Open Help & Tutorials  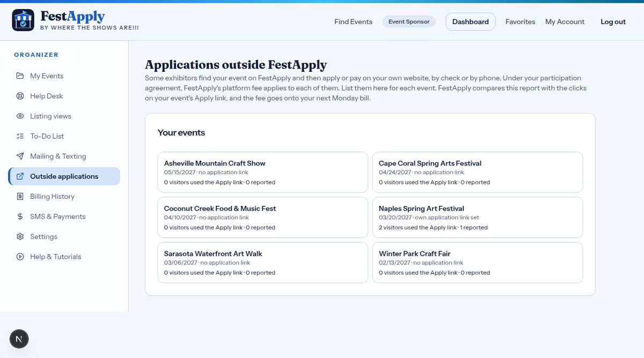64,257
